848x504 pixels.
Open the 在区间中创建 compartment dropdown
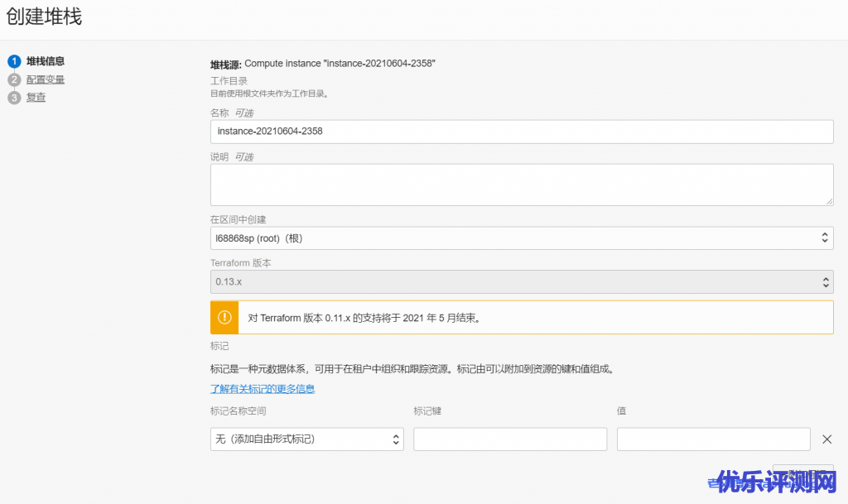tap(522, 238)
